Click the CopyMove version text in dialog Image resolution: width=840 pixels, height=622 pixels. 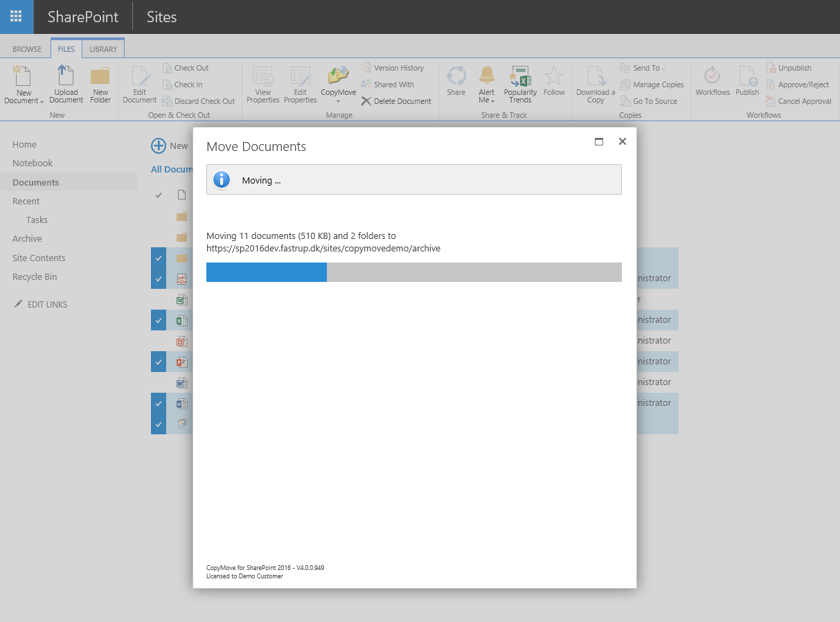[x=265, y=568]
